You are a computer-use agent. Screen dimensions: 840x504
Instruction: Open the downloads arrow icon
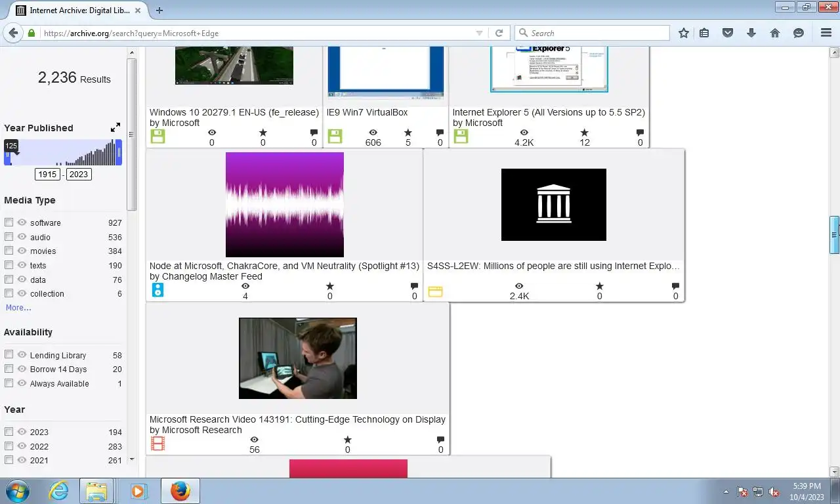click(x=751, y=33)
